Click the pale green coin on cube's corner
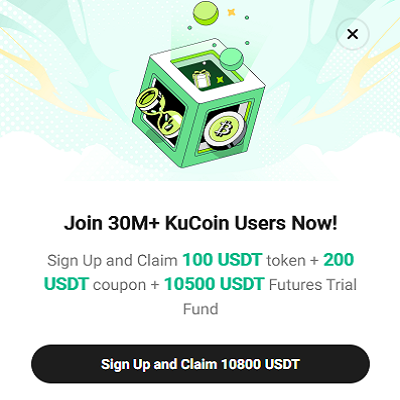 [x=231, y=59]
